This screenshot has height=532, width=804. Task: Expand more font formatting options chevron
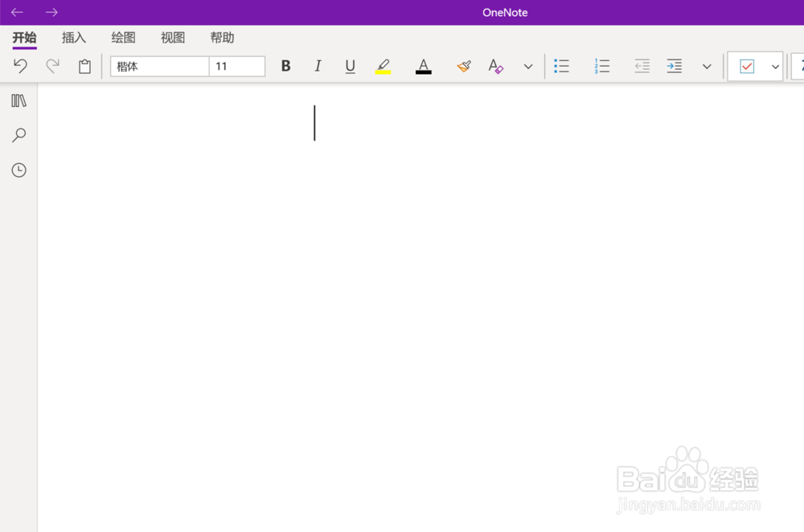(x=528, y=67)
